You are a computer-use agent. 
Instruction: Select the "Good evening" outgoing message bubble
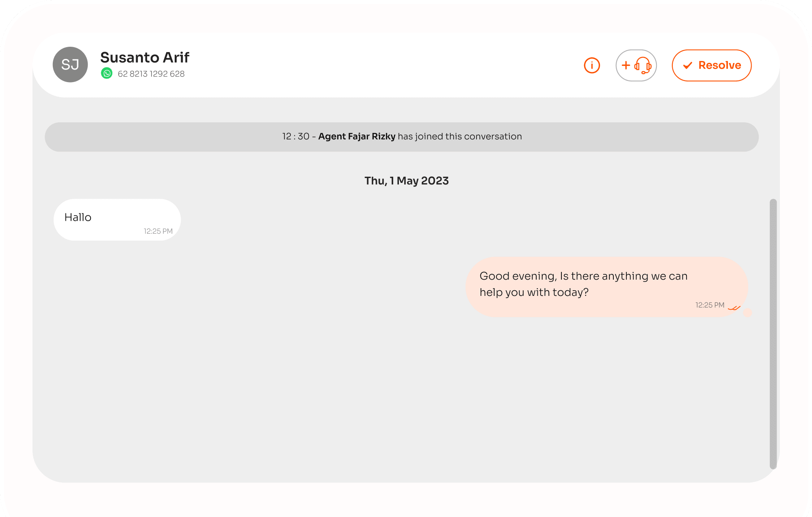tap(606, 286)
